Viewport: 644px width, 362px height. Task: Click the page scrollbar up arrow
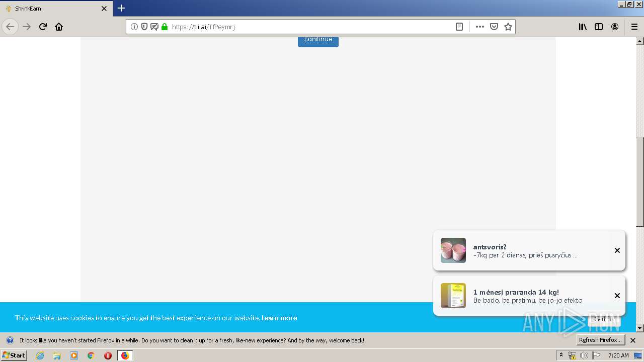click(640, 41)
